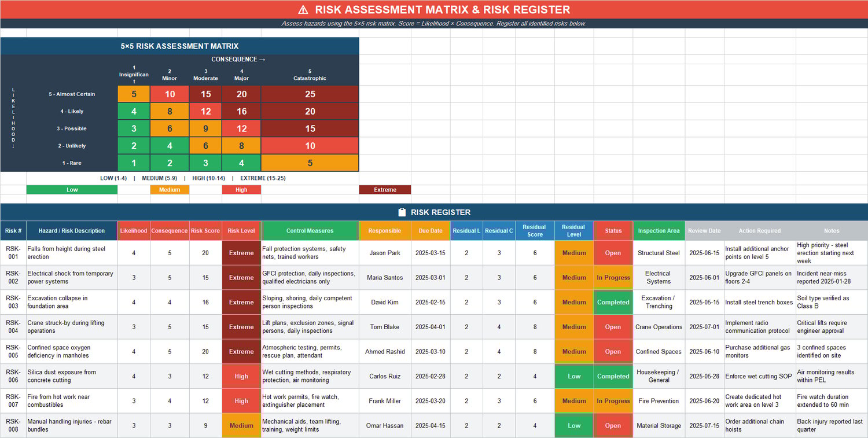
Task: Click the LOW (1-4) legend label
Action: 113,178
